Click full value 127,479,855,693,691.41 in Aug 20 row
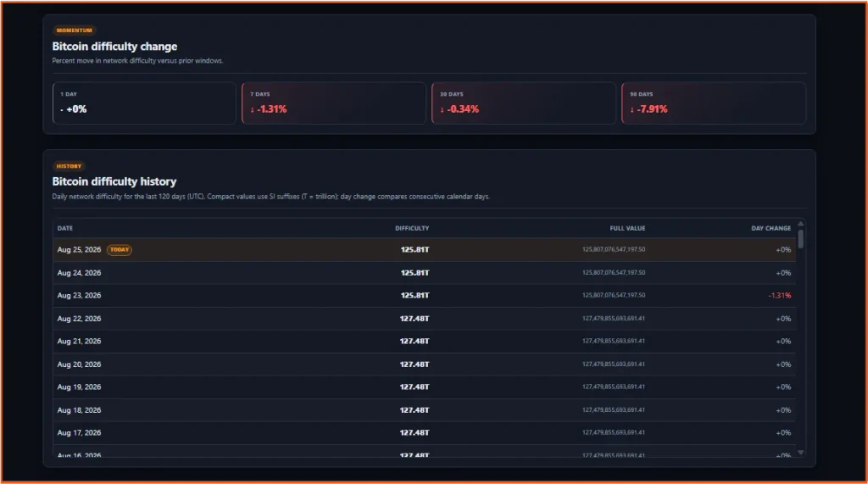Image resolution: width=868 pixels, height=484 pixels. [x=614, y=365]
